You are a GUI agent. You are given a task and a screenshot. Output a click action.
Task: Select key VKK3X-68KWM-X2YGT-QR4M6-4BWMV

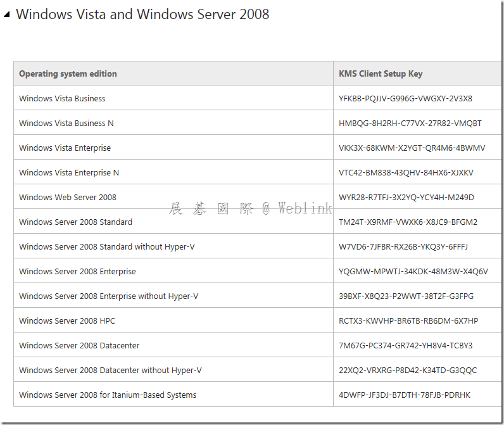[x=412, y=148]
